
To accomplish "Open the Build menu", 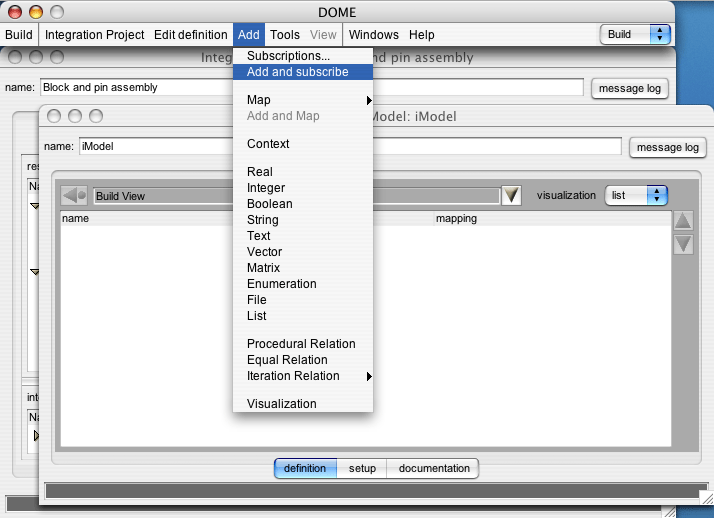I will click(x=19, y=35).
